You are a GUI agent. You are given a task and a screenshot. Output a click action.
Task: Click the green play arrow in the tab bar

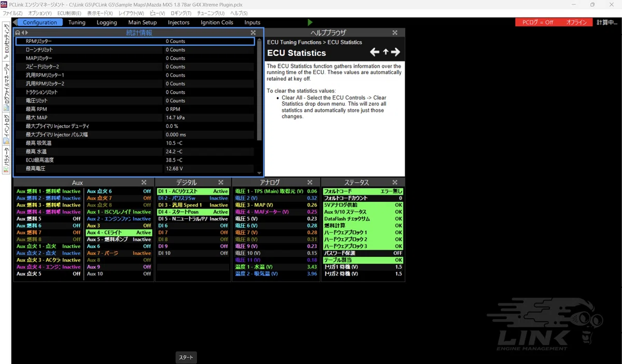[310, 22]
